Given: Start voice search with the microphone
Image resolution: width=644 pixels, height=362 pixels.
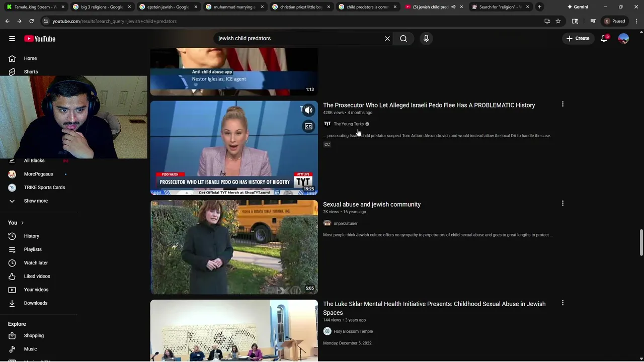Looking at the screenshot, I should click(x=426, y=38).
